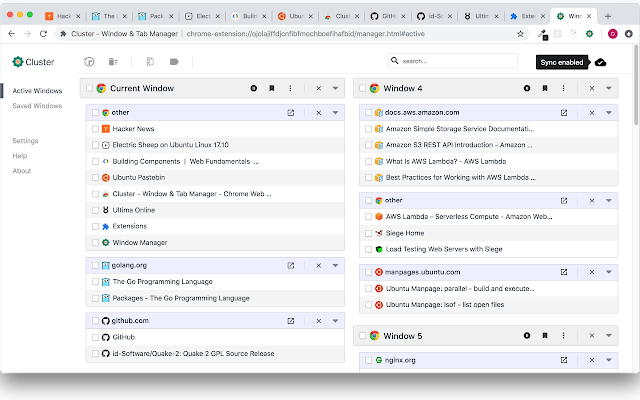This screenshot has width=640, height=400.
Task: Open the About link in sidebar
Action: pos(22,171)
